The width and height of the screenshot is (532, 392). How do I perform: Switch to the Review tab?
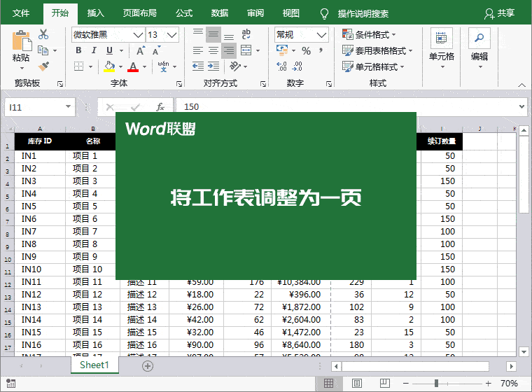pos(255,13)
